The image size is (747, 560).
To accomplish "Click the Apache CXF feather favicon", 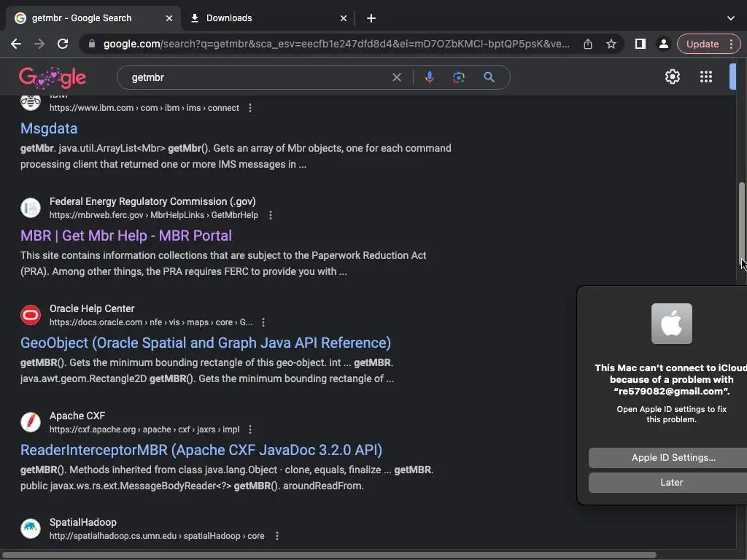I will 31,422.
